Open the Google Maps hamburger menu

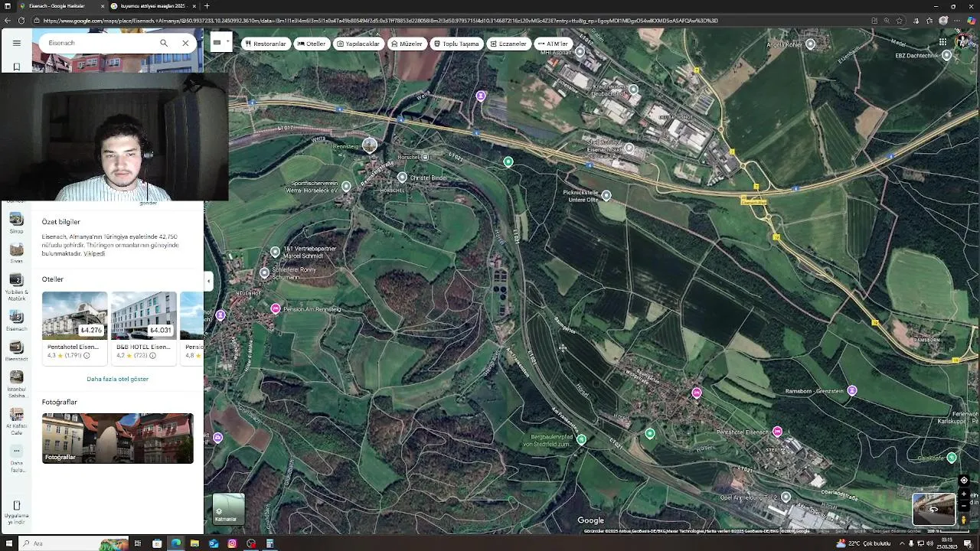pyautogui.click(x=17, y=43)
